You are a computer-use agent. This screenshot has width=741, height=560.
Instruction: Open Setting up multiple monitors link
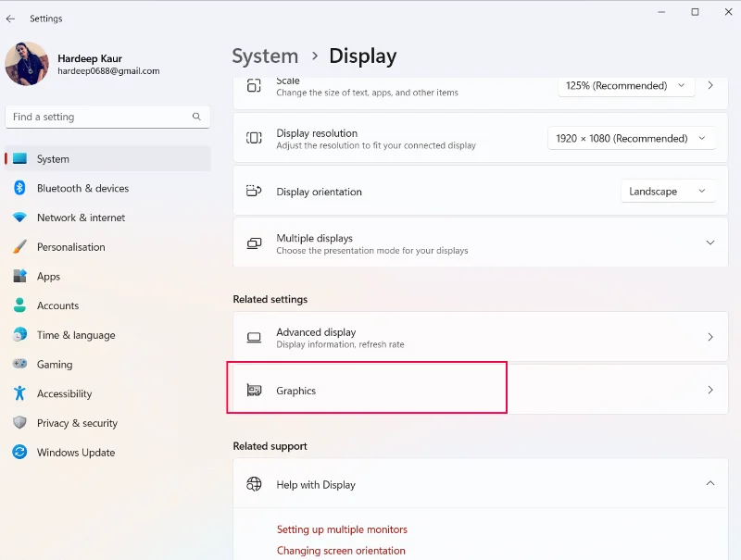342,529
